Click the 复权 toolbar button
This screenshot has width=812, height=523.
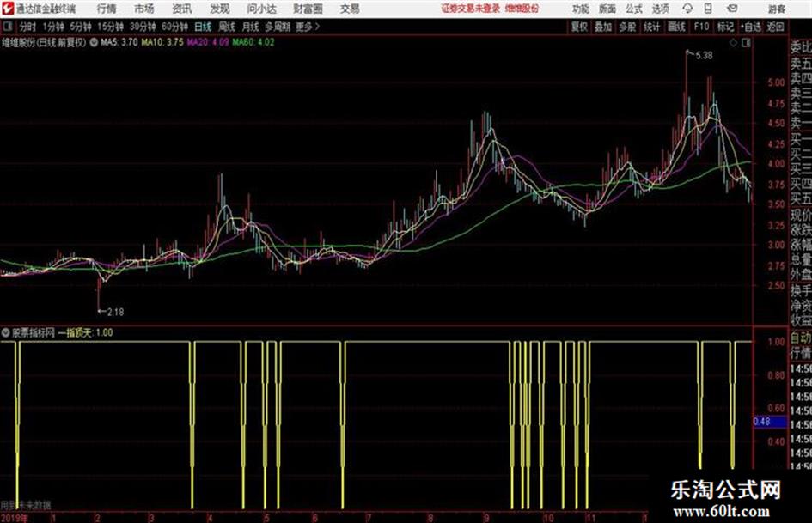point(579,27)
